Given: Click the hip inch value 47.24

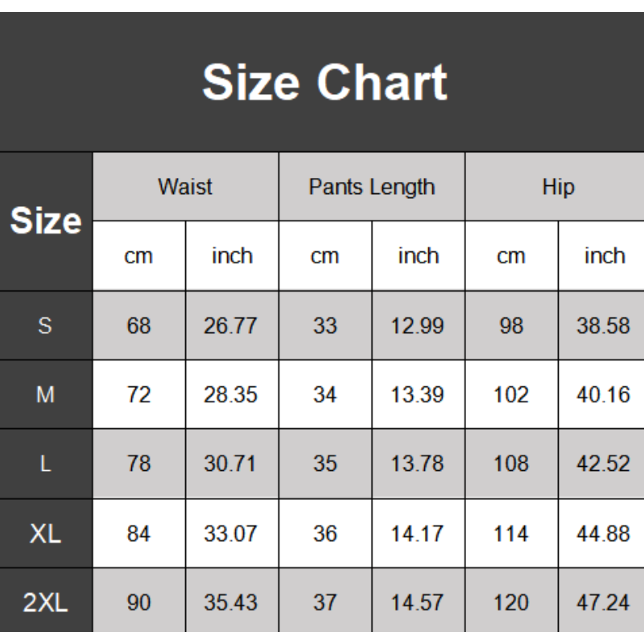Looking at the screenshot, I should click(603, 602).
